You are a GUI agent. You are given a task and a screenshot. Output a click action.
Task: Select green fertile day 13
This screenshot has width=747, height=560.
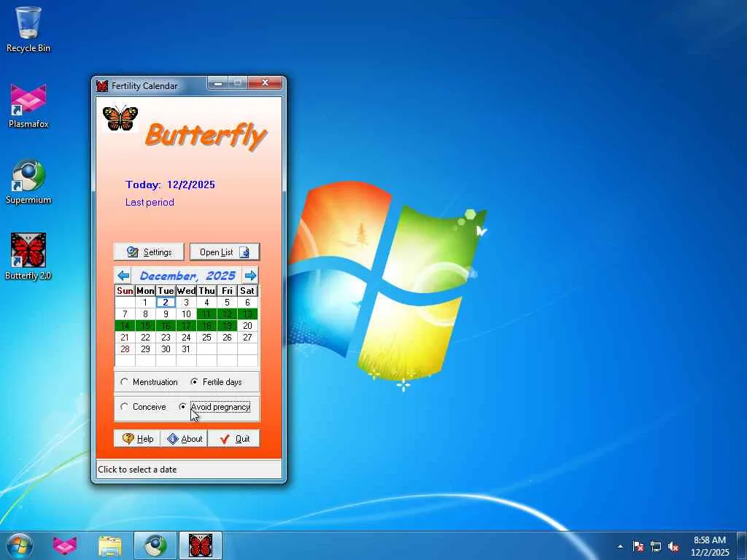[247, 314]
